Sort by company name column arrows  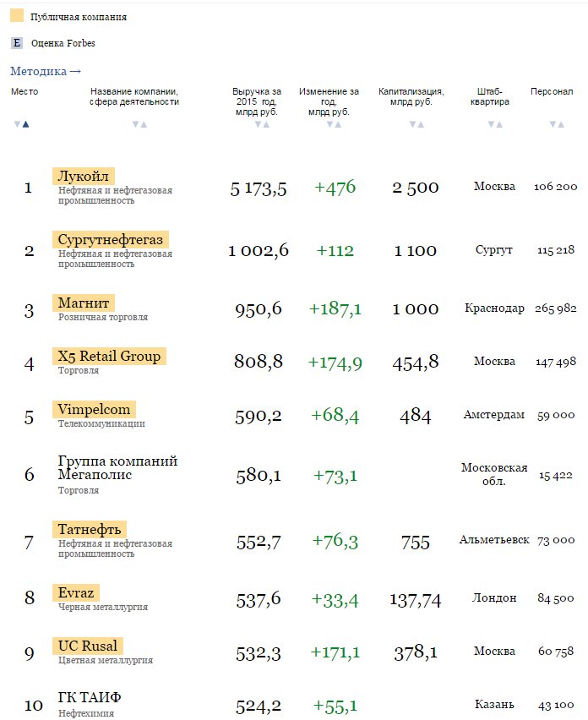[139, 124]
